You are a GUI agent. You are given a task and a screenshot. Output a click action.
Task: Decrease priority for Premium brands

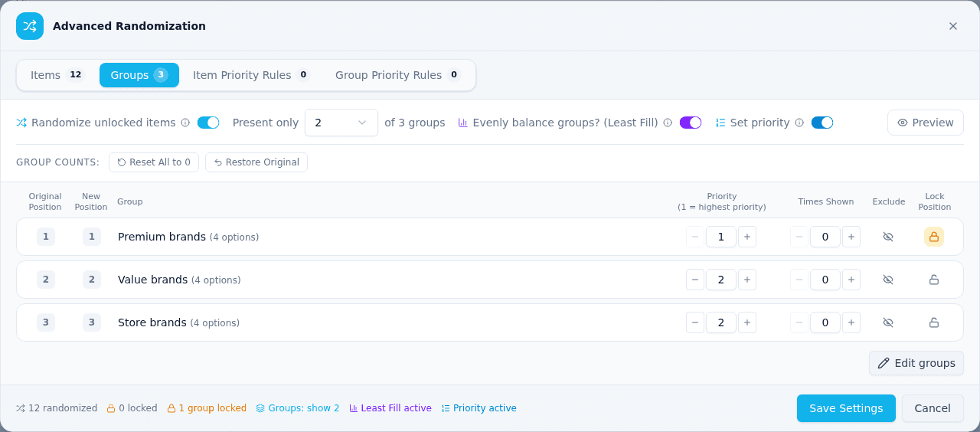pos(695,237)
